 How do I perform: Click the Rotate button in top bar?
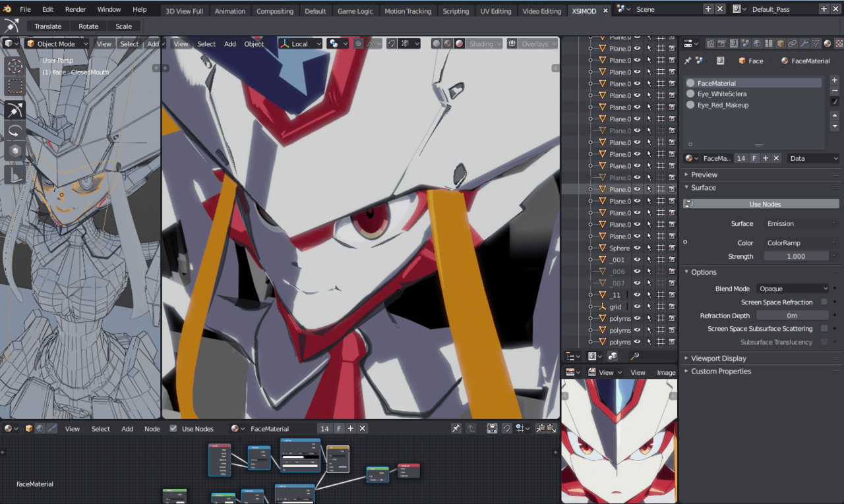(x=88, y=26)
